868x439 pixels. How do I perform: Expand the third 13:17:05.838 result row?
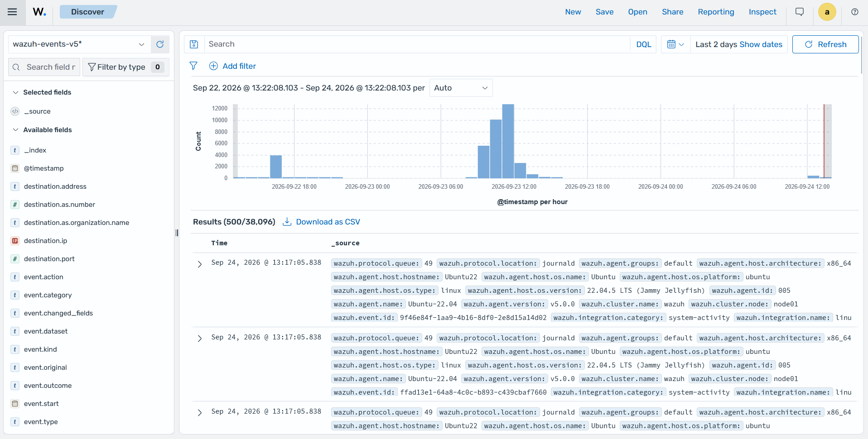pos(200,413)
